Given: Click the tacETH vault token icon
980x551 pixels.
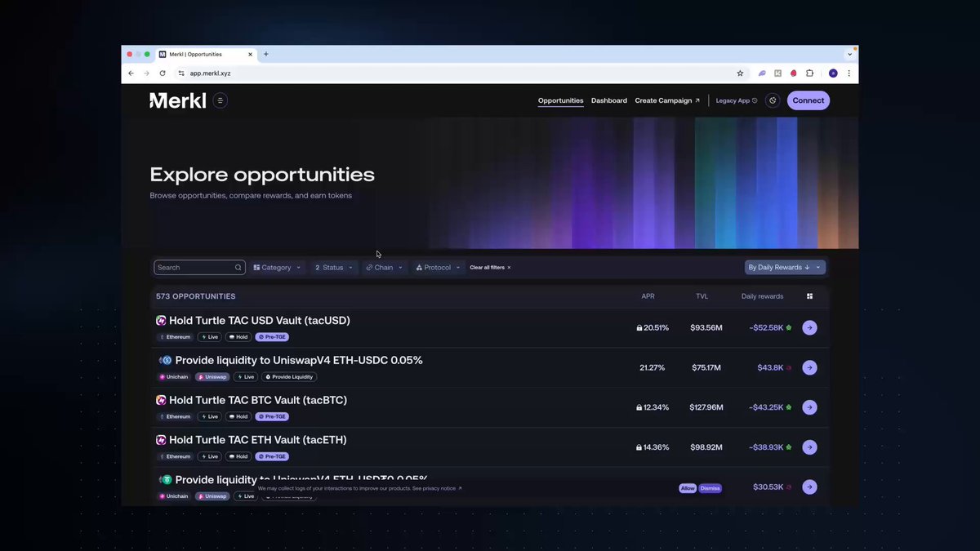Looking at the screenshot, I should point(161,440).
